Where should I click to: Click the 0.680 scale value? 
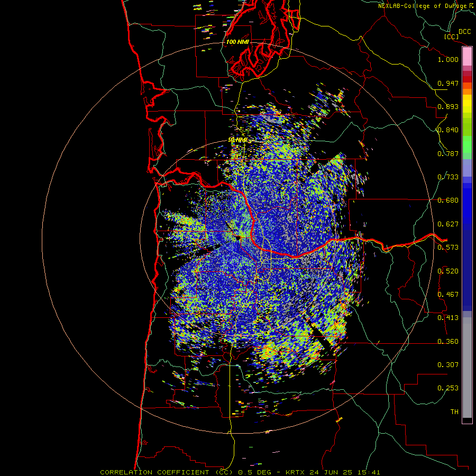(448, 200)
